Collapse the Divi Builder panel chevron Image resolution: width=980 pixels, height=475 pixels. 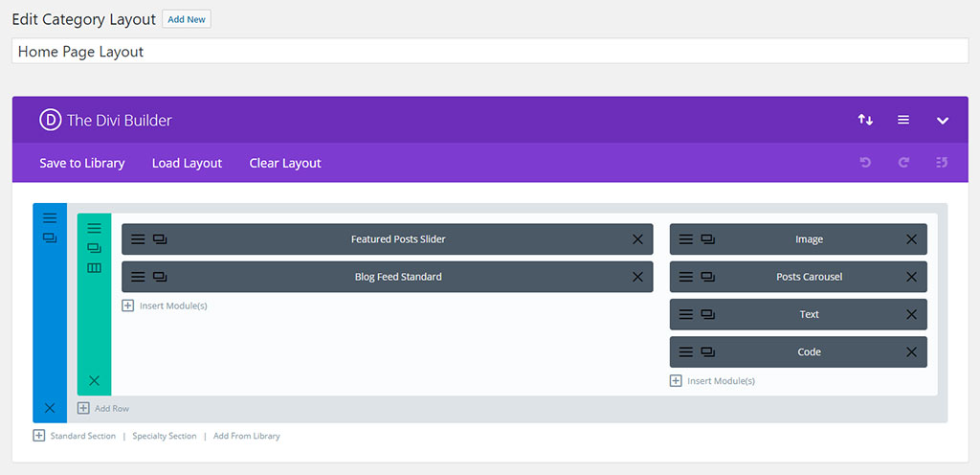(x=943, y=121)
